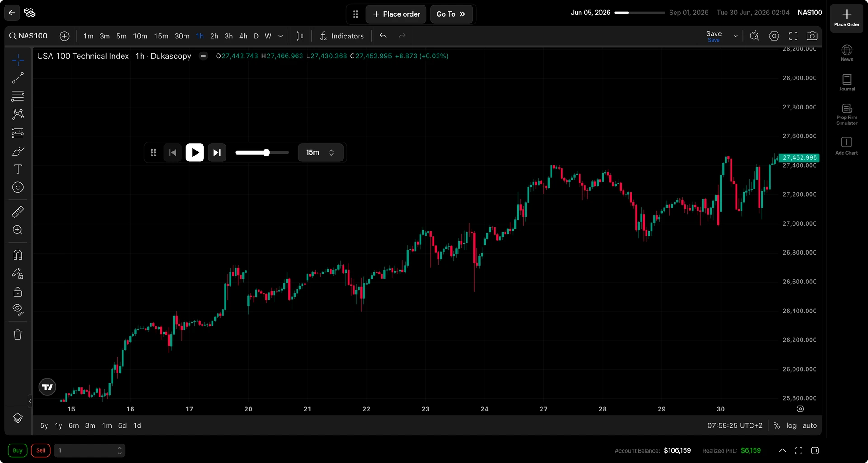The width and height of the screenshot is (868, 463).
Task: Open the Indicators dialog
Action: point(342,36)
